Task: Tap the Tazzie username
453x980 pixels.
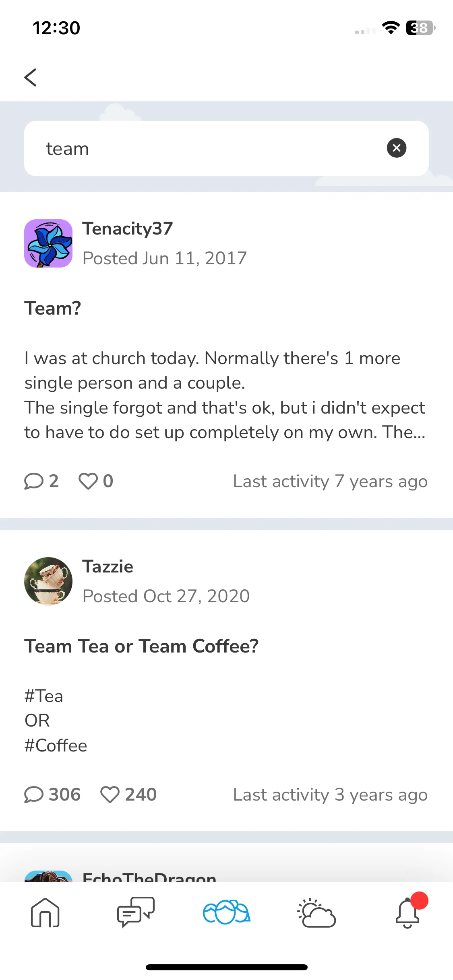Action: [x=108, y=566]
